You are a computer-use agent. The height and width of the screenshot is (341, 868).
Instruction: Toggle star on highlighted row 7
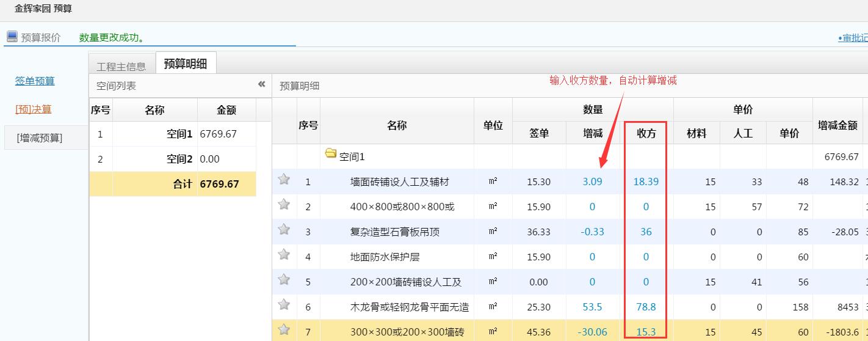(284, 330)
